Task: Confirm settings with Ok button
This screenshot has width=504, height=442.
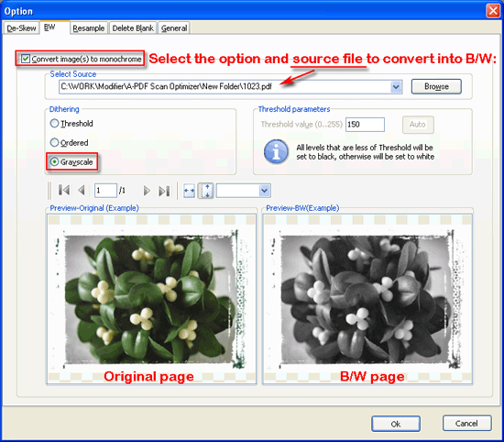Action: point(396,424)
